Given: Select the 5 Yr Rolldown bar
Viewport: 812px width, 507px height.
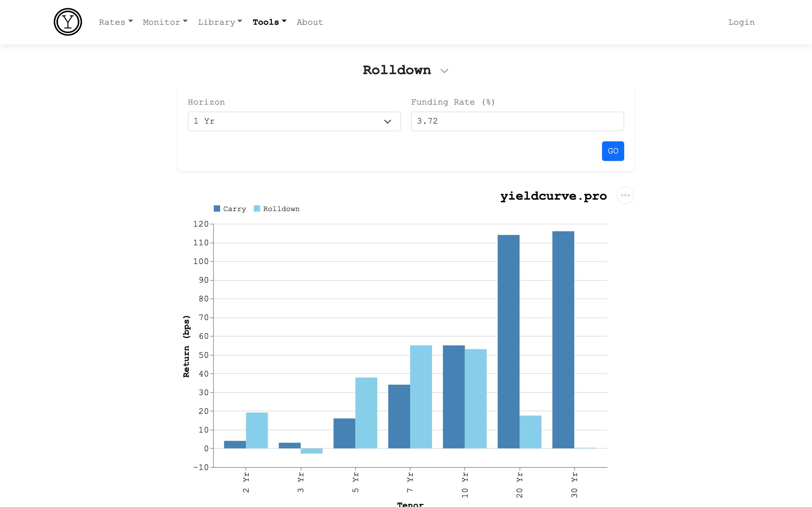Looking at the screenshot, I should (366, 413).
